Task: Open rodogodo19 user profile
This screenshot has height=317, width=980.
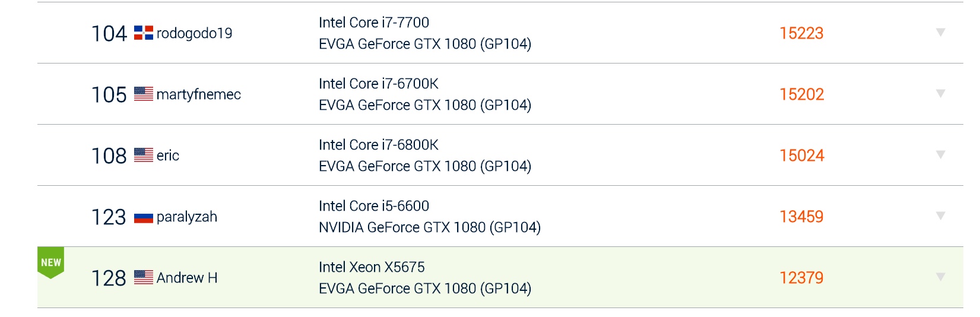Action: click(194, 33)
